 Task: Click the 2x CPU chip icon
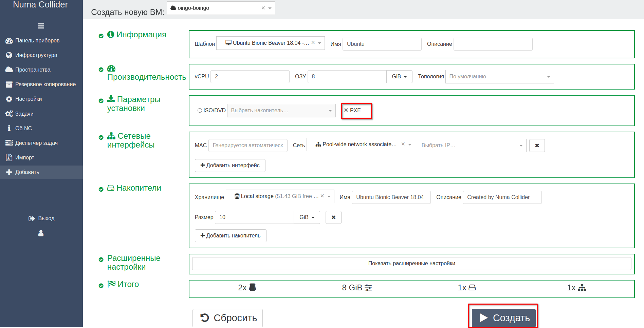point(252,288)
